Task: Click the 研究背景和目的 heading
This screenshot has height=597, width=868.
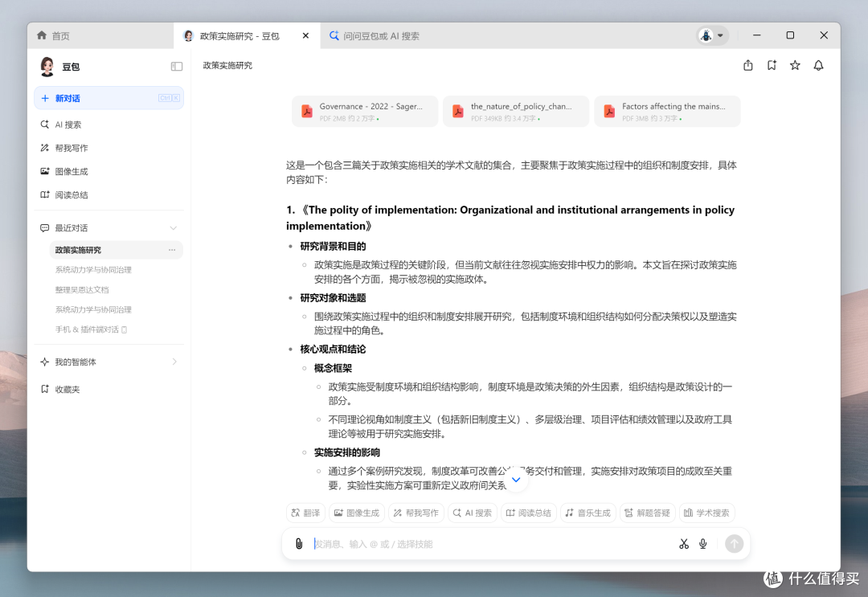Action: (x=334, y=246)
